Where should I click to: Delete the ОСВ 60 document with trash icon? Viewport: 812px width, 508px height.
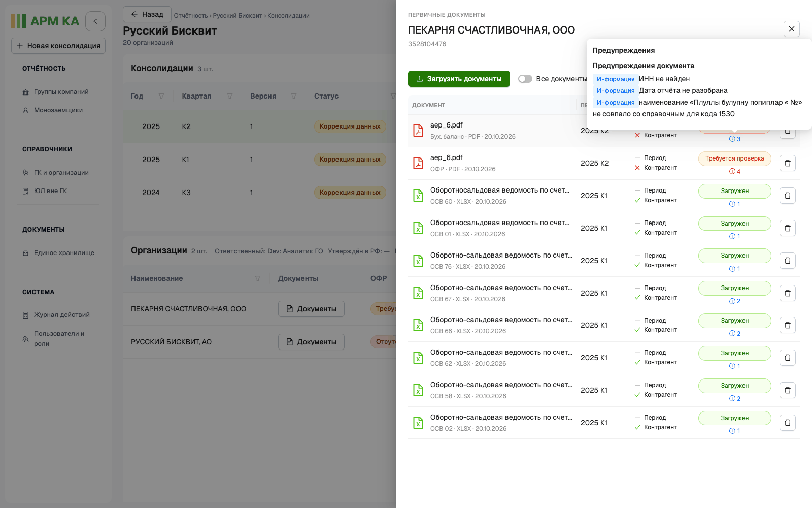coord(787,196)
